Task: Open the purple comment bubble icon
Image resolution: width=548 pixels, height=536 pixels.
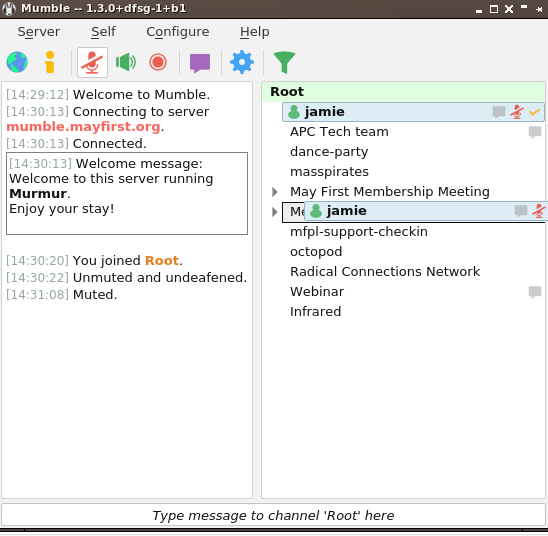Action: click(200, 63)
